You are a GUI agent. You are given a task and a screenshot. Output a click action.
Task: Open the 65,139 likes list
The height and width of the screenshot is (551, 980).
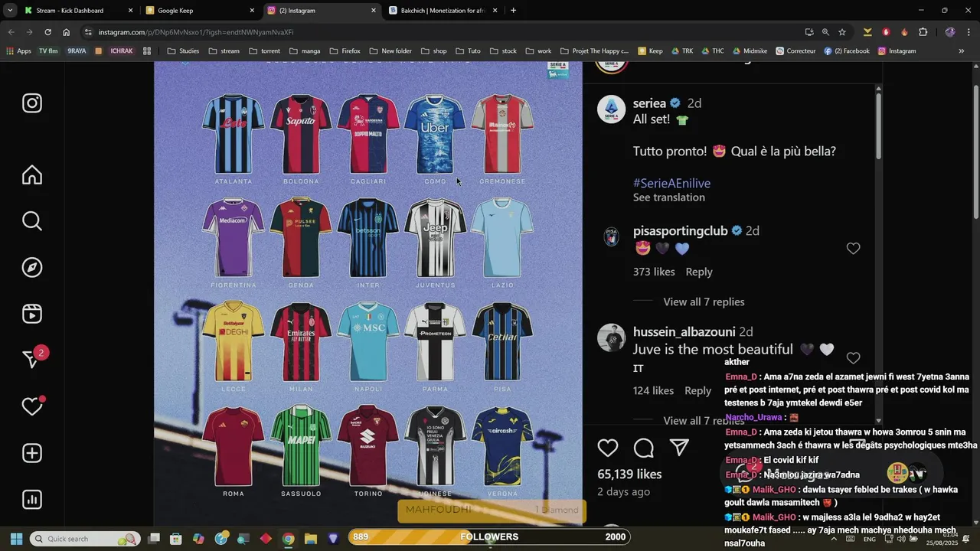pos(629,474)
